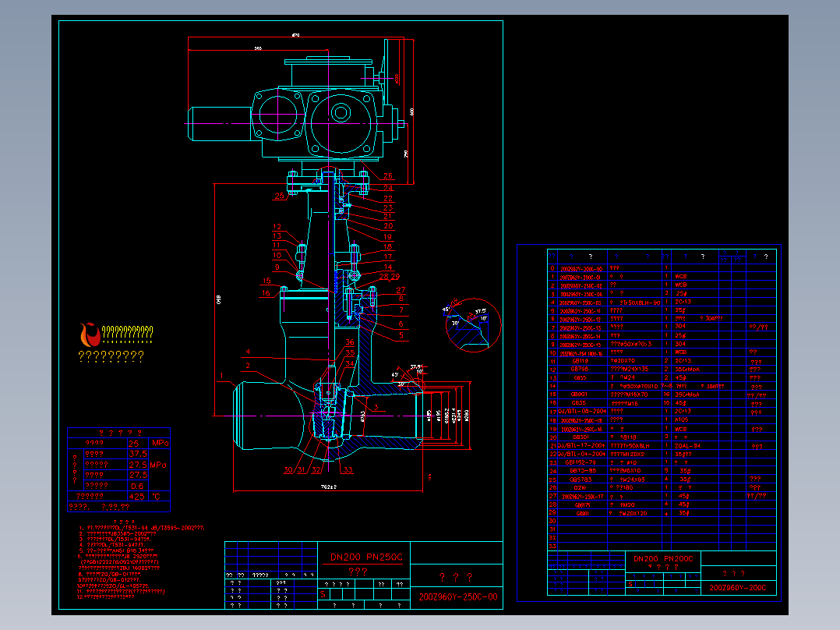The height and width of the screenshot is (630, 840).
Task: Select part callout 25 left of yoke
Action: pyautogui.click(x=280, y=196)
